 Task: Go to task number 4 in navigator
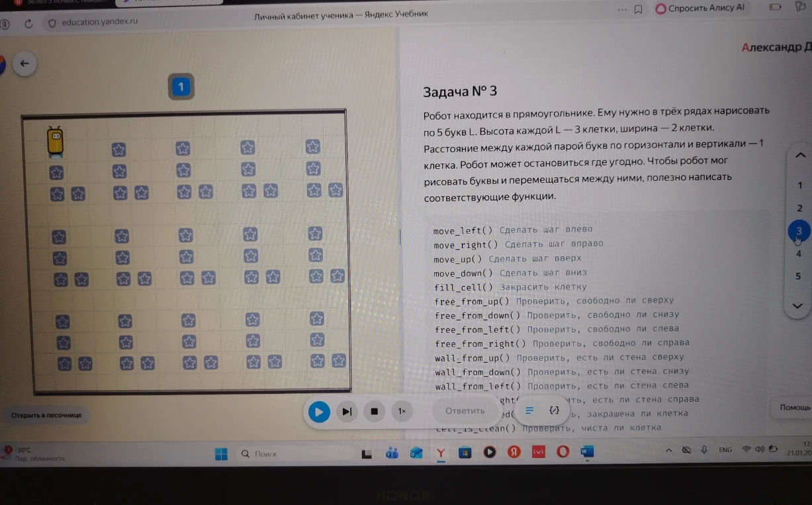point(799,253)
